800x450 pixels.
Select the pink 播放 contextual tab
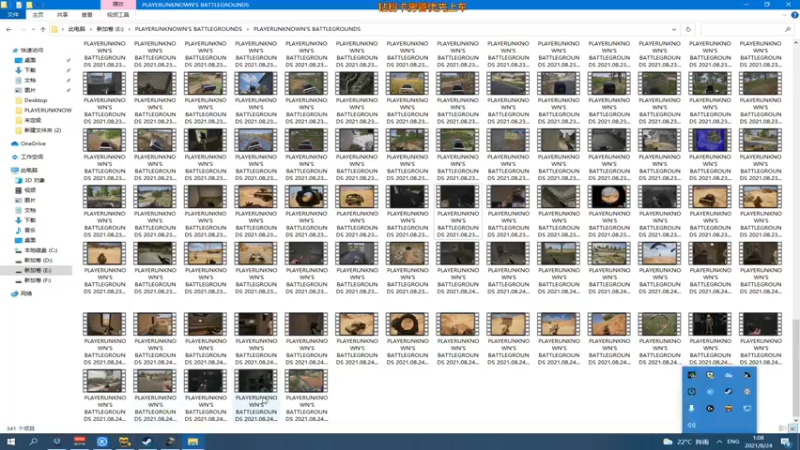pyautogui.click(x=118, y=5)
